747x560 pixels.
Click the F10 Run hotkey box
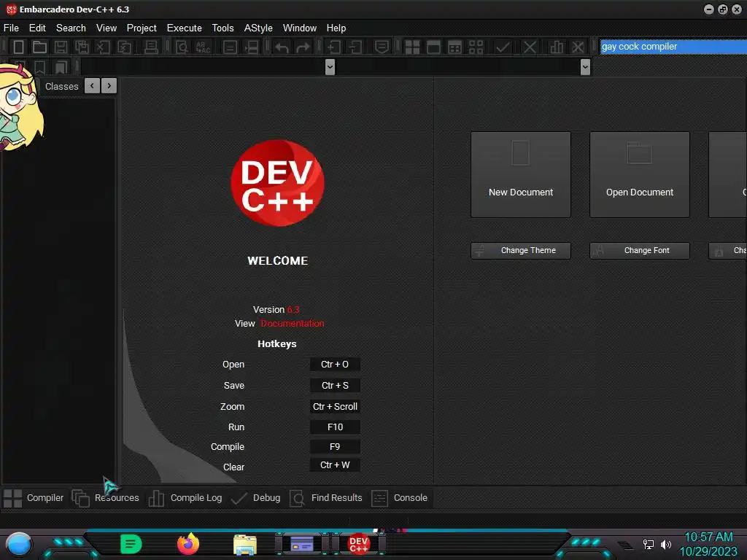coord(335,427)
